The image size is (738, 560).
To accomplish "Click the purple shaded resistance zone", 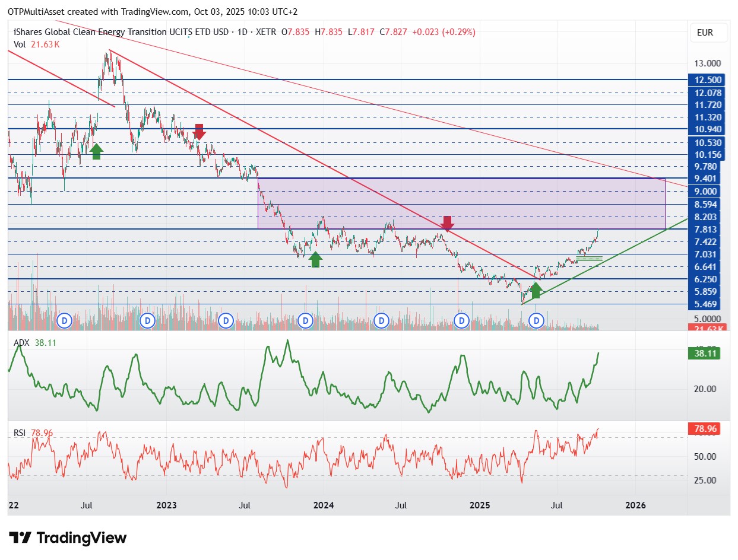I will tap(461, 203).
